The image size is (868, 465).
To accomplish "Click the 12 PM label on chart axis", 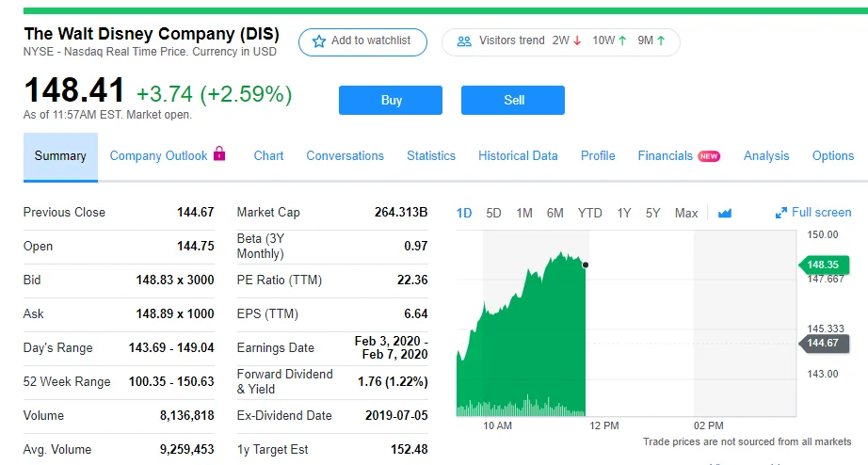I will [x=604, y=425].
